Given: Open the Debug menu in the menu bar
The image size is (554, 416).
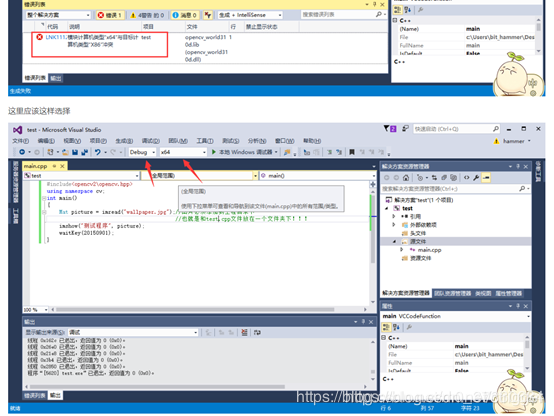Looking at the screenshot, I should 151,141.
